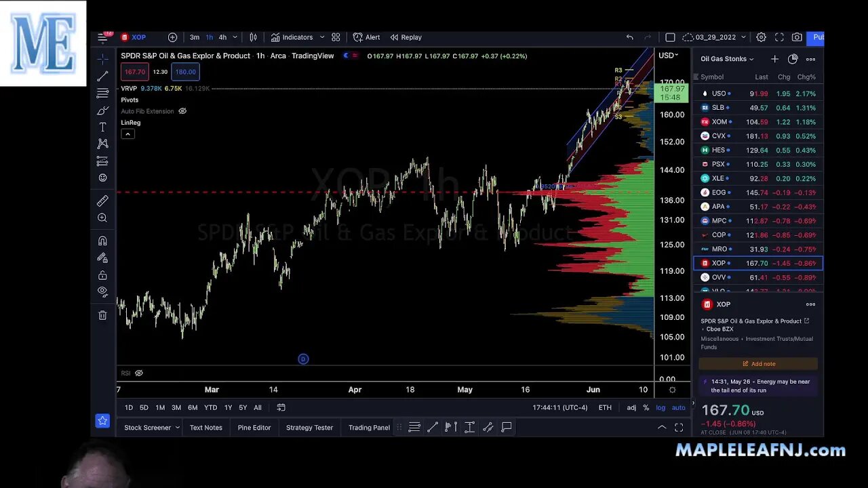This screenshot has height=488, width=868.
Task: Select the ruler measure tool
Action: [102, 201]
